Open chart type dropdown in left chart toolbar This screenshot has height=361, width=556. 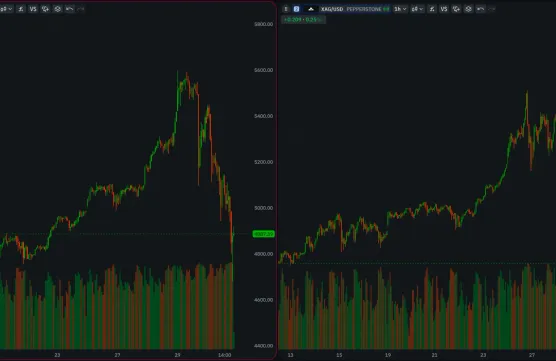tap(6, 9)
